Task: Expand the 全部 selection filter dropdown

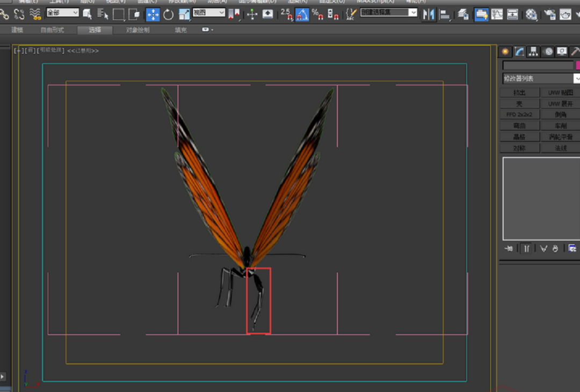Action: click(62, 12)
